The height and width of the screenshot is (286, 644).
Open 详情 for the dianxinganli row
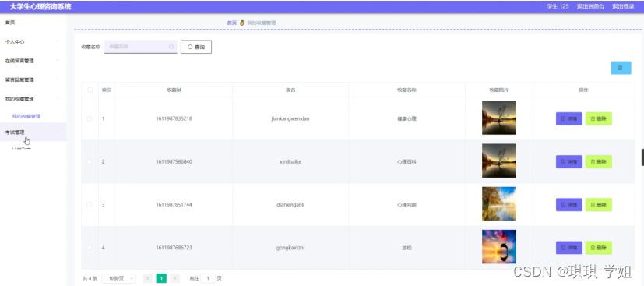pos(568,205)
